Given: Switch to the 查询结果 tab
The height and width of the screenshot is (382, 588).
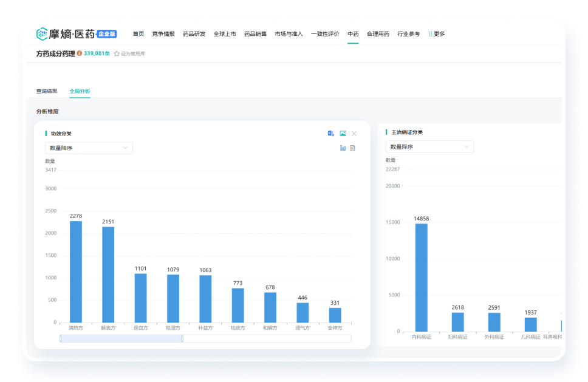Looking at the screenshot, I should coord(47,91).
